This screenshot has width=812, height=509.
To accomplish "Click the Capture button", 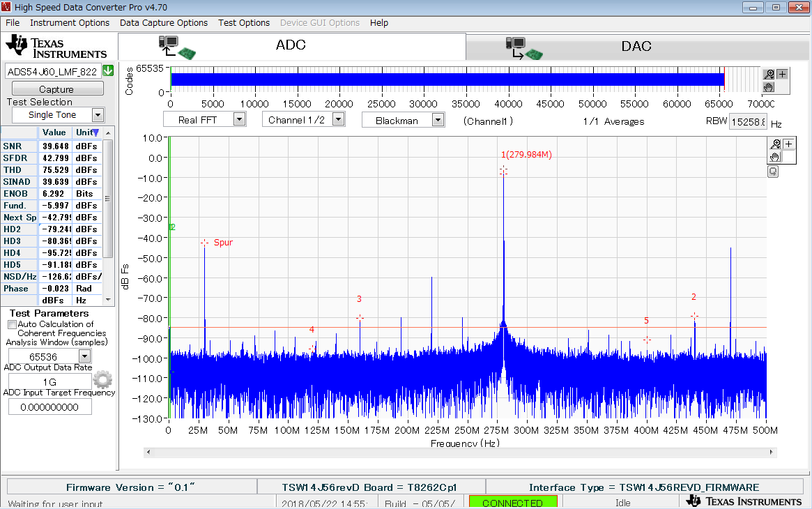I will coord(57,89).
